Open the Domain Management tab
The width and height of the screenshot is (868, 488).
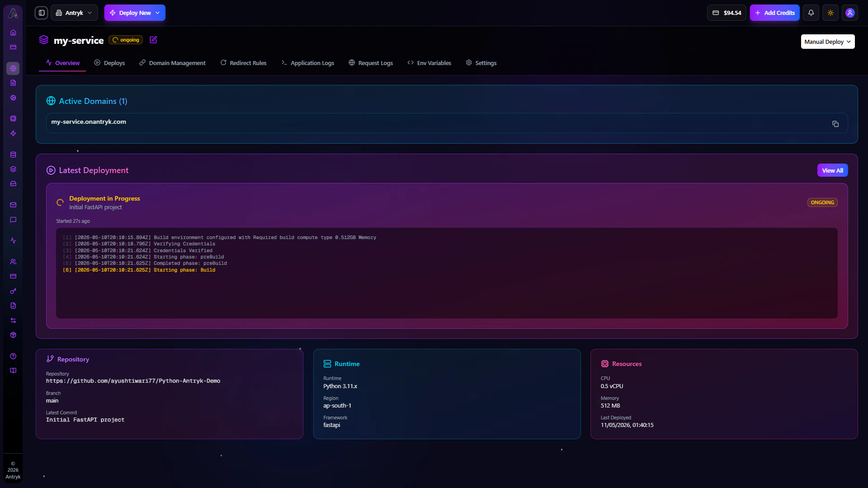click(x=172, y=63)
